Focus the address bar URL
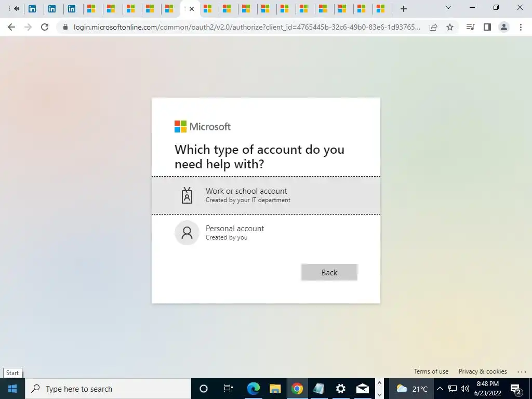 point(247,27)
